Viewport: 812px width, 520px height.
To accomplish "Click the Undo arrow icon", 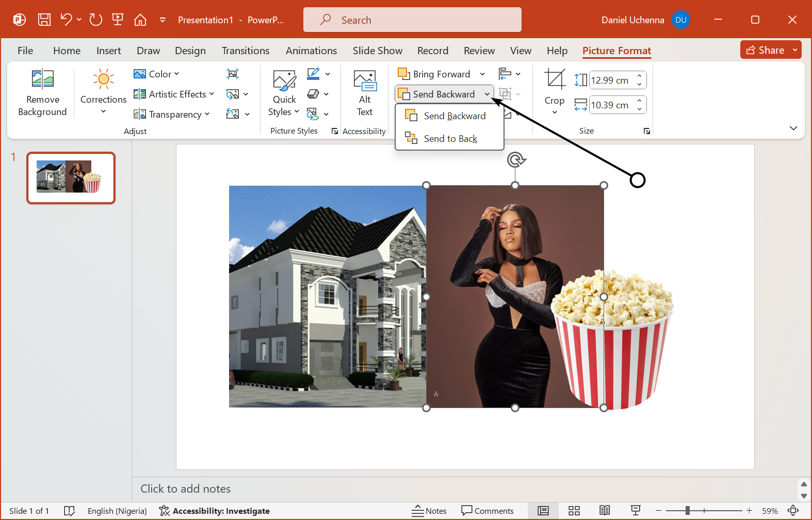I will click(66, 20).
